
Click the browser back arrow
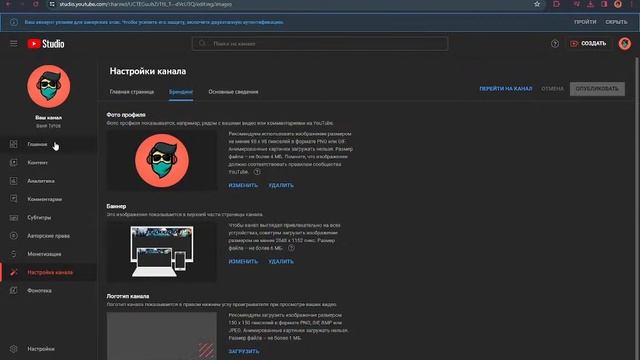tap(8, 4)
